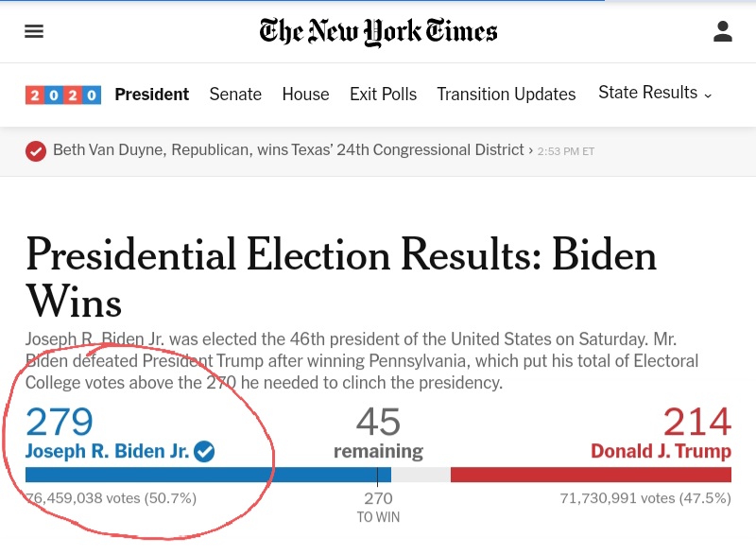Viewport: 756px width, 554px height.
Task: Click the blue verified checkmark beside Biden
Action: pyautogui.click(x=204, y=452)
